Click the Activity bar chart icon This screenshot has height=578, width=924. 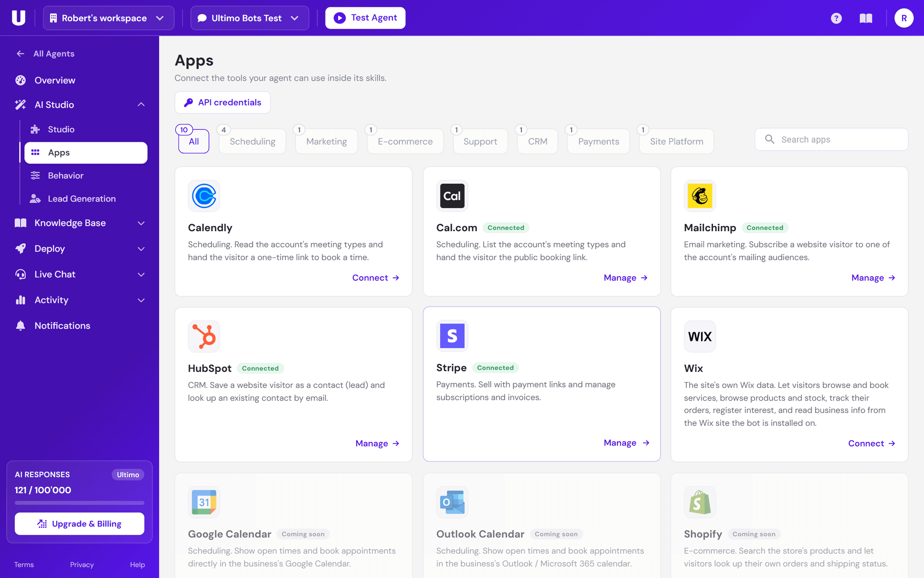[x=21, y=300]
